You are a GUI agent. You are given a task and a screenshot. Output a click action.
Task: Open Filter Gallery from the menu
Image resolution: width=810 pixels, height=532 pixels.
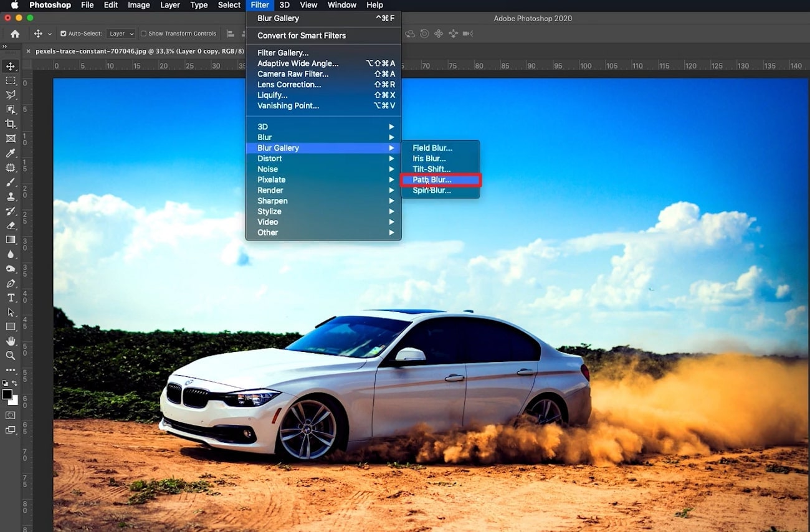(x=323, y=53)
